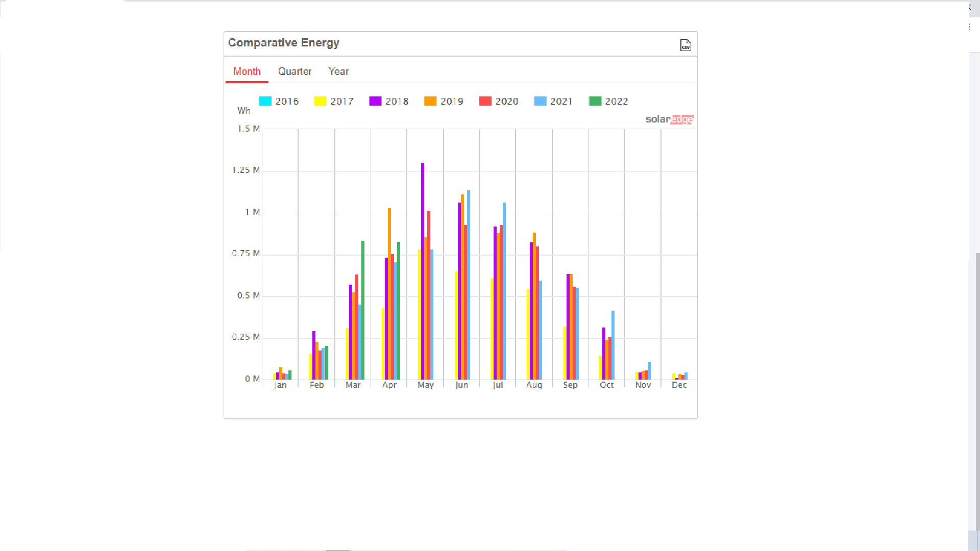Viewport: 980px width, 551px height.
Task: Click the 2022 green legend swatch
Action: click(x=595, y=102)
